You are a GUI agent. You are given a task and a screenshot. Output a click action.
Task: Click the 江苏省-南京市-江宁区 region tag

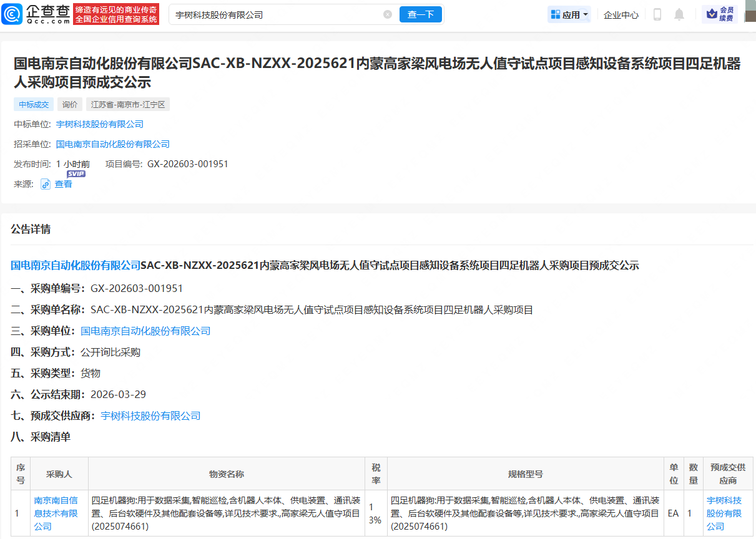click(x=127, y=104)
